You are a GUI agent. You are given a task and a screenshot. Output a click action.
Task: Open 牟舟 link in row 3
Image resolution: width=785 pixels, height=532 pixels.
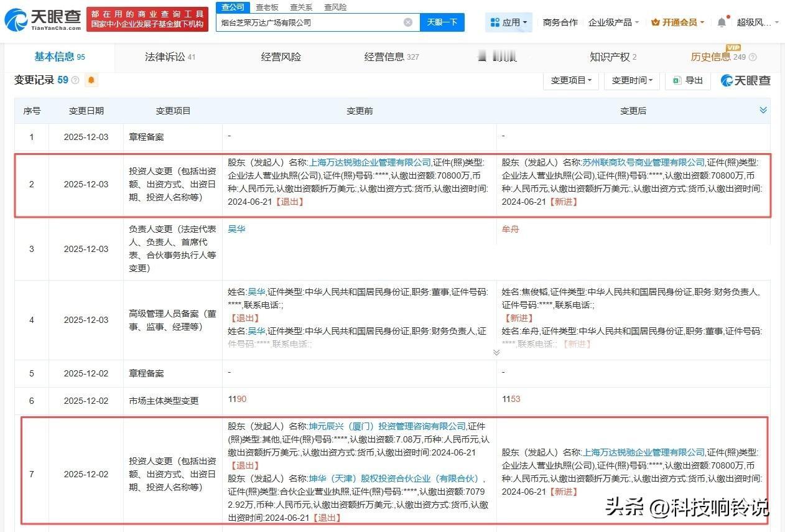coord(511,229)
